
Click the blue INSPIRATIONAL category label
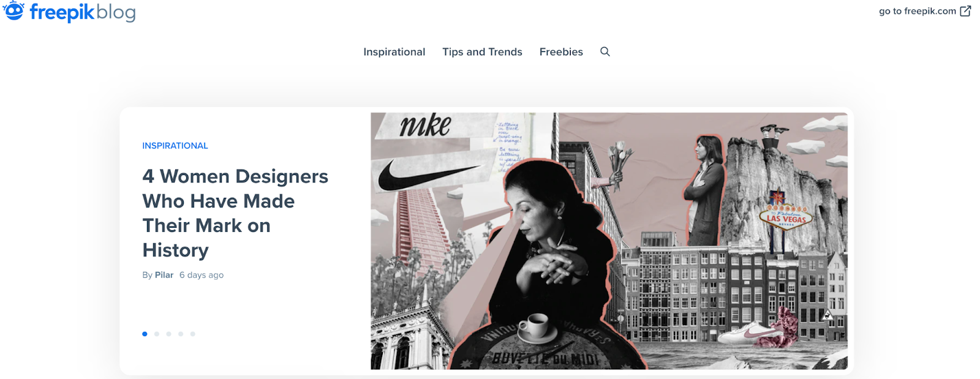tap(175, 146)
